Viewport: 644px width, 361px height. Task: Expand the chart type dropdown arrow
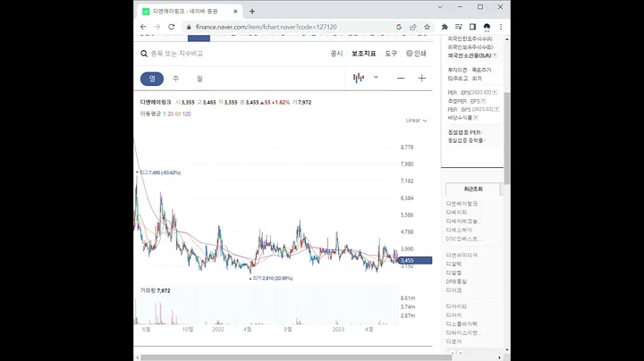376,77
